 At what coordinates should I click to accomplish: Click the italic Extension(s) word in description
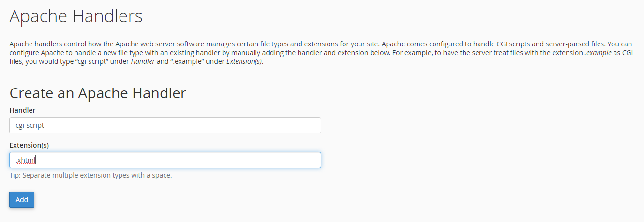tap(244, 62)
